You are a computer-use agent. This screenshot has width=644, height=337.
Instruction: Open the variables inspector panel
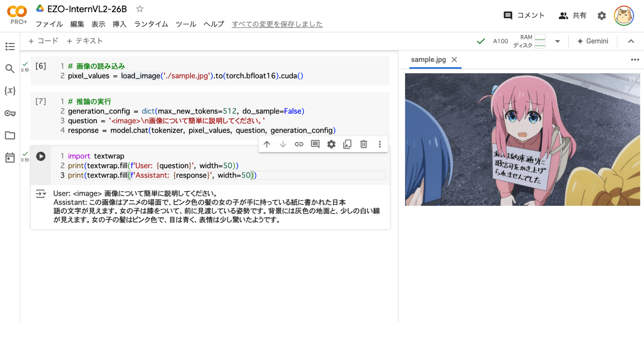10,91
